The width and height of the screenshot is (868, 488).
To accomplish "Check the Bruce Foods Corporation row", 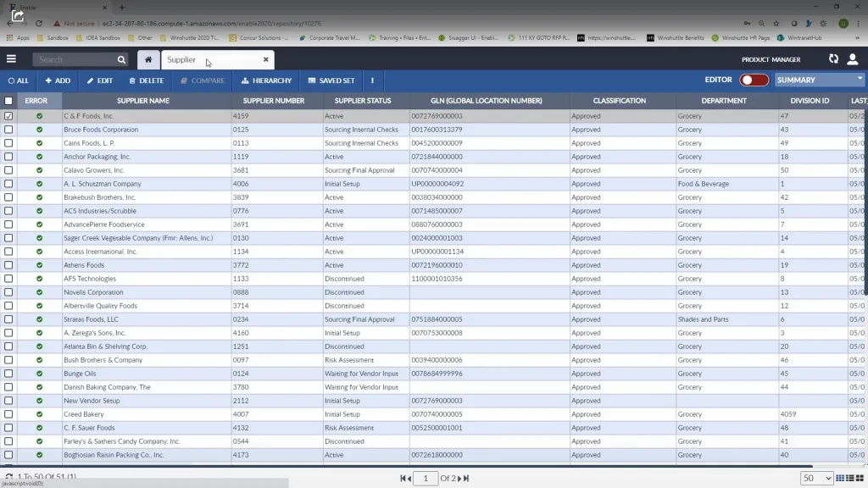I will point(8,130).
